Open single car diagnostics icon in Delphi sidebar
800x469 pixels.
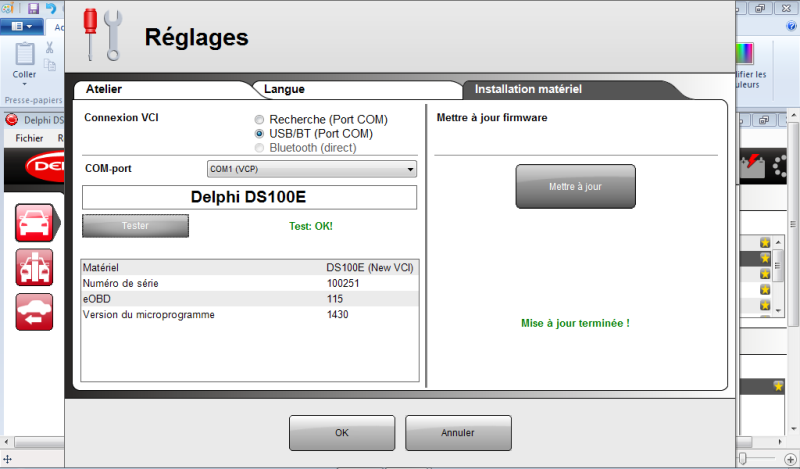(34, 223)
